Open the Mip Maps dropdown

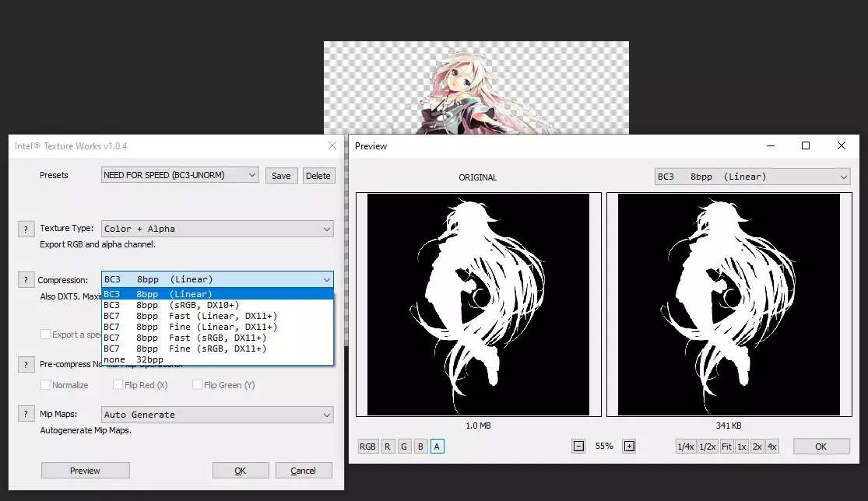(217, 414)
